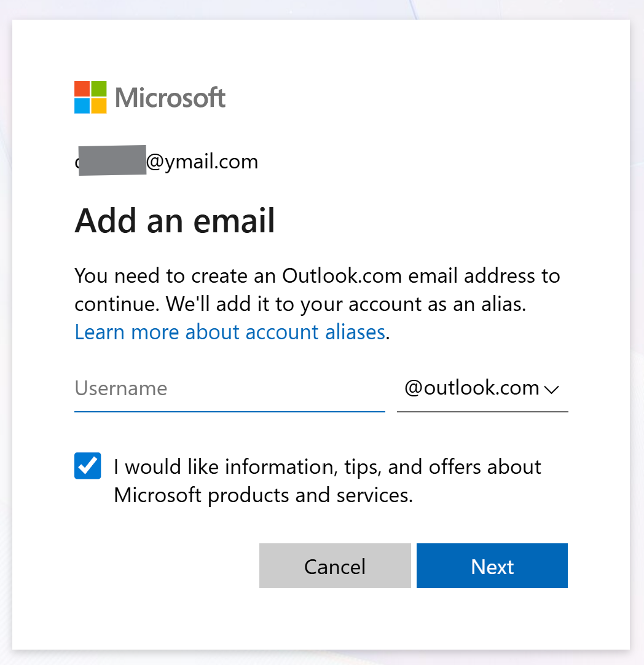Viewport: 644px width, 665px height.
Task: Click the yellow square in the Microsoft logo
Action: click(x=99, y=106)
